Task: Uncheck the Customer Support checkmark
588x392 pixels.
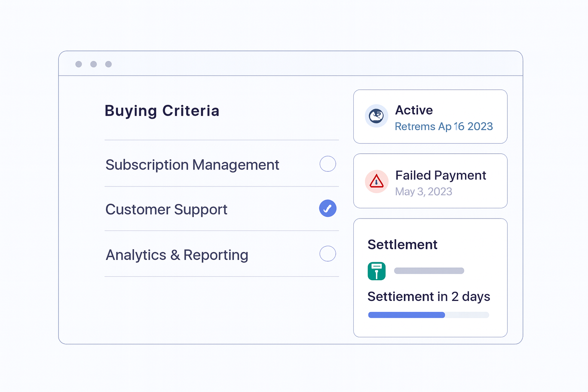Action: [328, 208]
